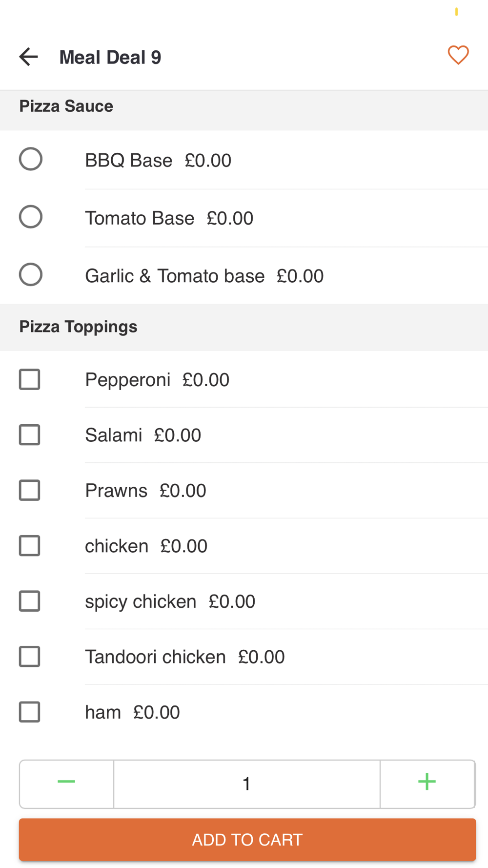The width and height of the screenshot is (488, 868).
Task: Enable the Prawns topping checkbox
Action: [x=30, y=491]
